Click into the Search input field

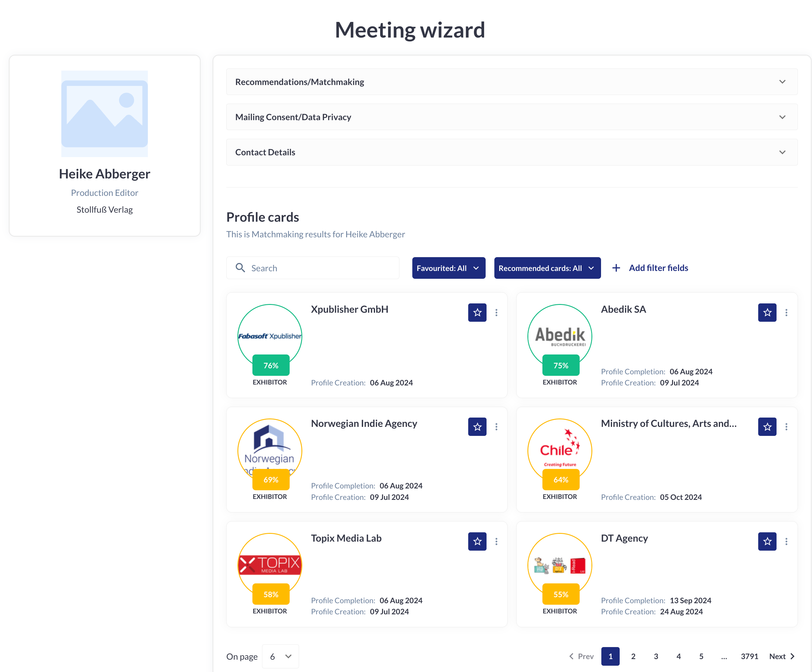click(x=321, y=268)
